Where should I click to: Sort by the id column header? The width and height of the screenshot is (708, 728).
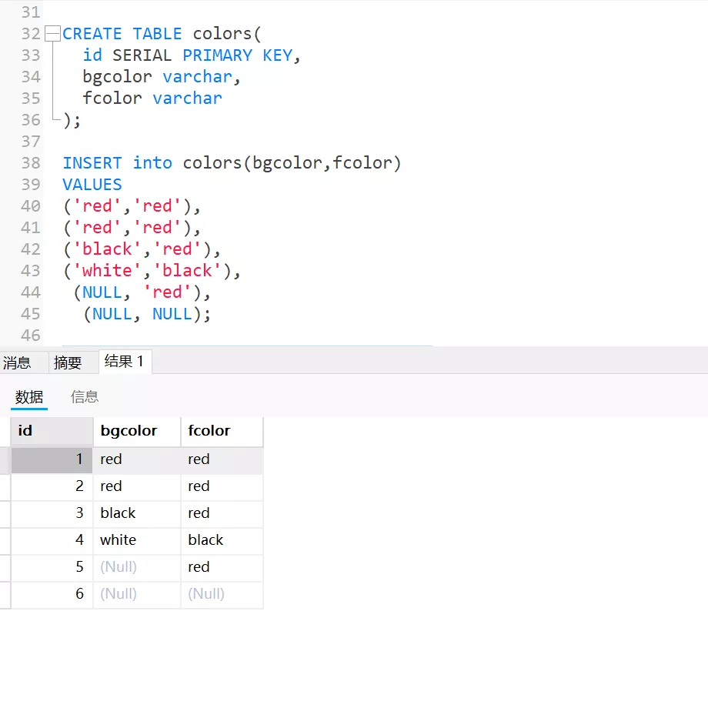[x=51, y=431]
